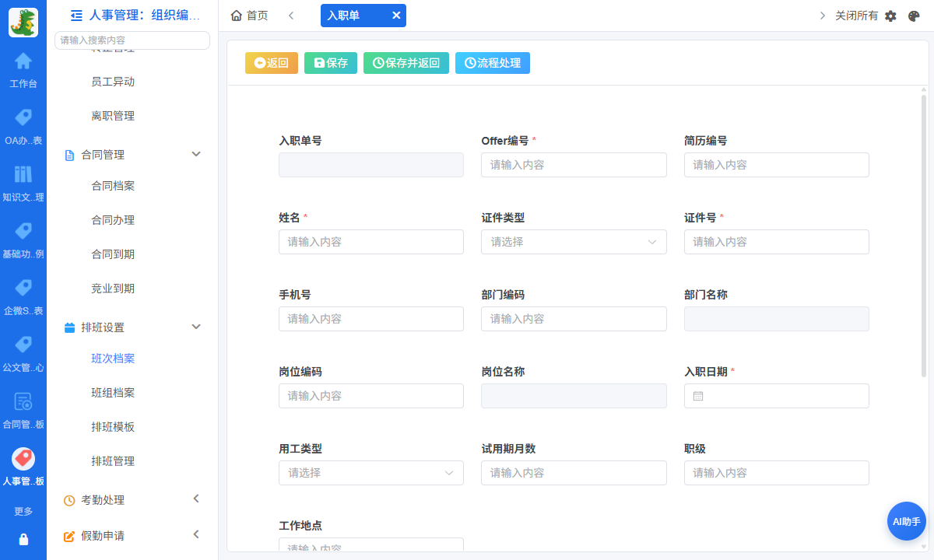This screenshot has height=560, width=934.
Task: Open theme palette icon
Action: point(915,16)
